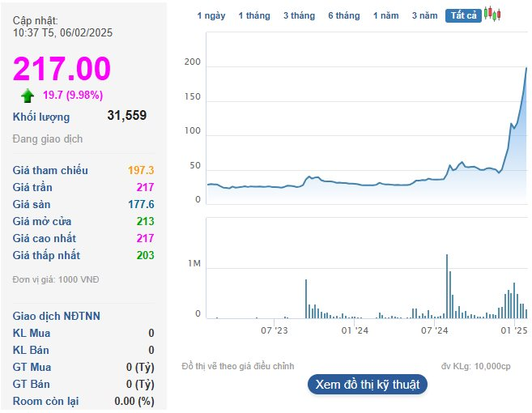Click the Giao dịch NĐTNN heading
This screenshot has height=413, width=532.
57,316
